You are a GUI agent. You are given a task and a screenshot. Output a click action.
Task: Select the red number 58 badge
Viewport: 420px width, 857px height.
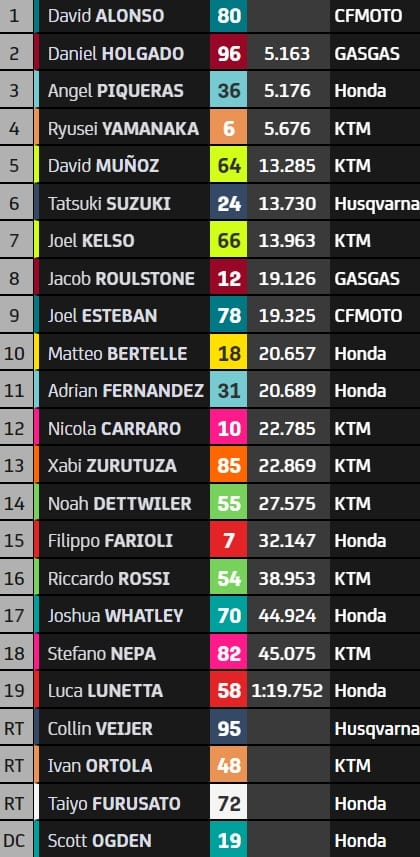229,691
